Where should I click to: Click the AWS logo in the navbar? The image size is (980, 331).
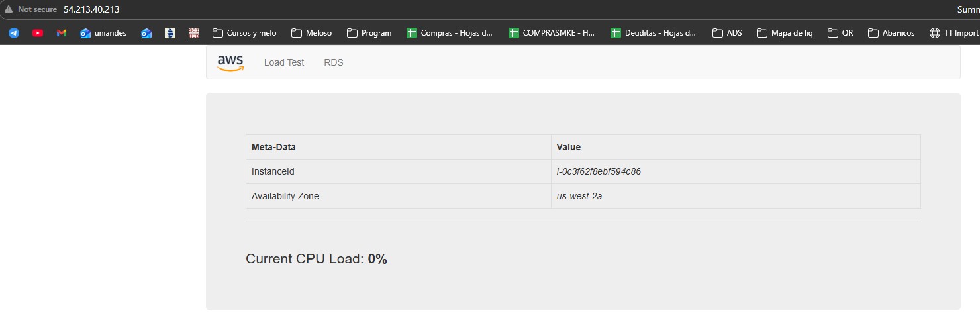(x=230, y=62)
